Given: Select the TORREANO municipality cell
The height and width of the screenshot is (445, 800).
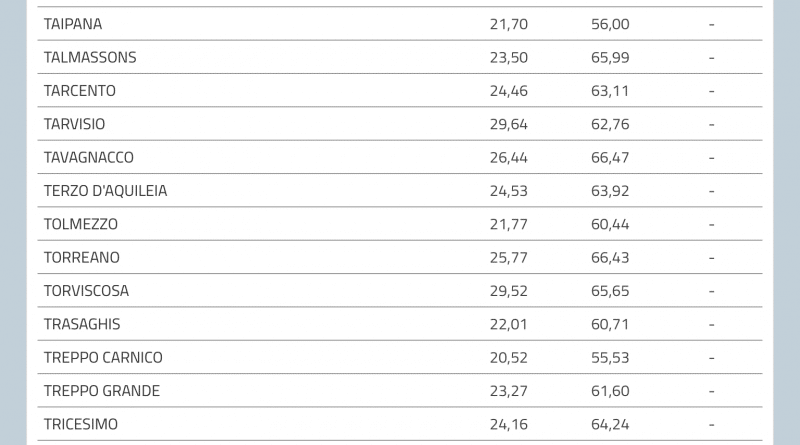Looking at the screenshot, I should 82,258.
